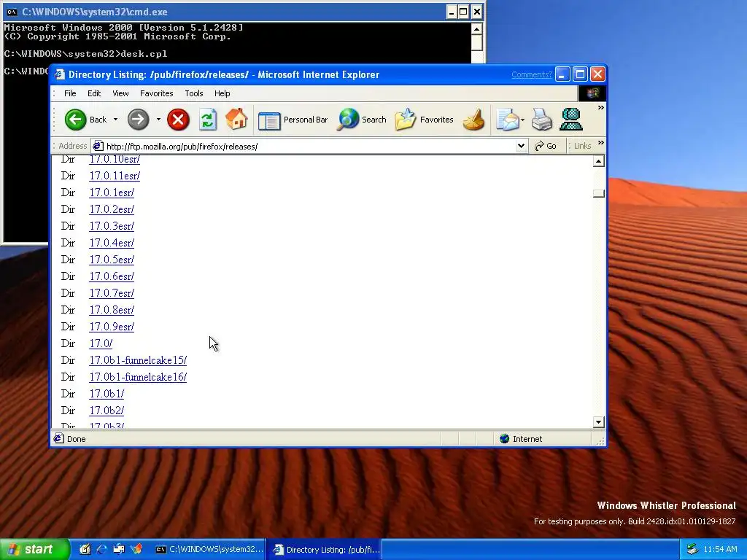This screenshot has height=560, width=747.
Task: Click Show Desktop quick launch icon
Action: pyautogui.click(x=85, y=550)
